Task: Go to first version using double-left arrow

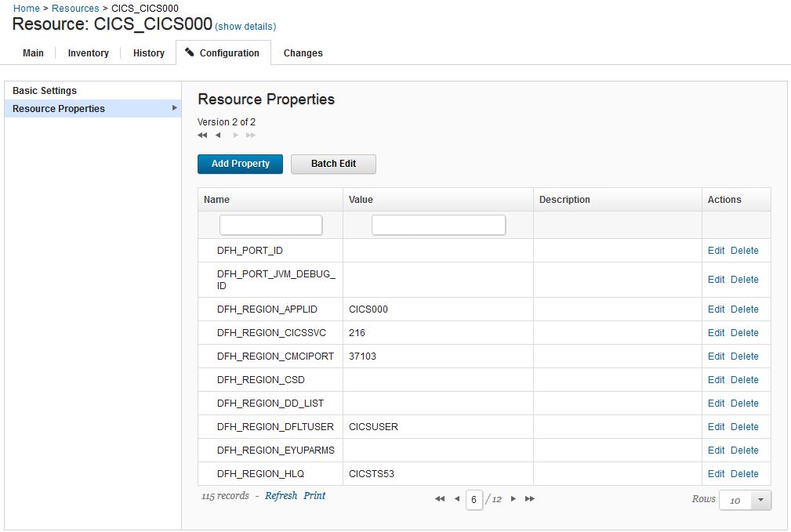Action: [x=202, y=136]
